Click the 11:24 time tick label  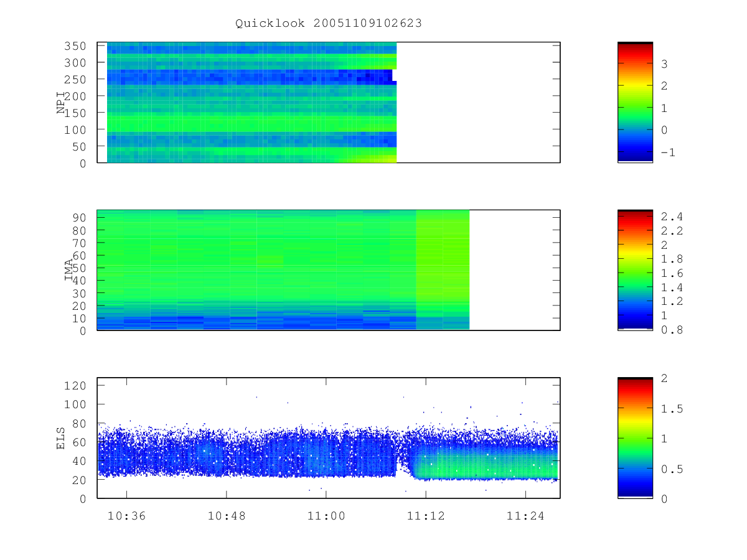click(x=525, y=516)
